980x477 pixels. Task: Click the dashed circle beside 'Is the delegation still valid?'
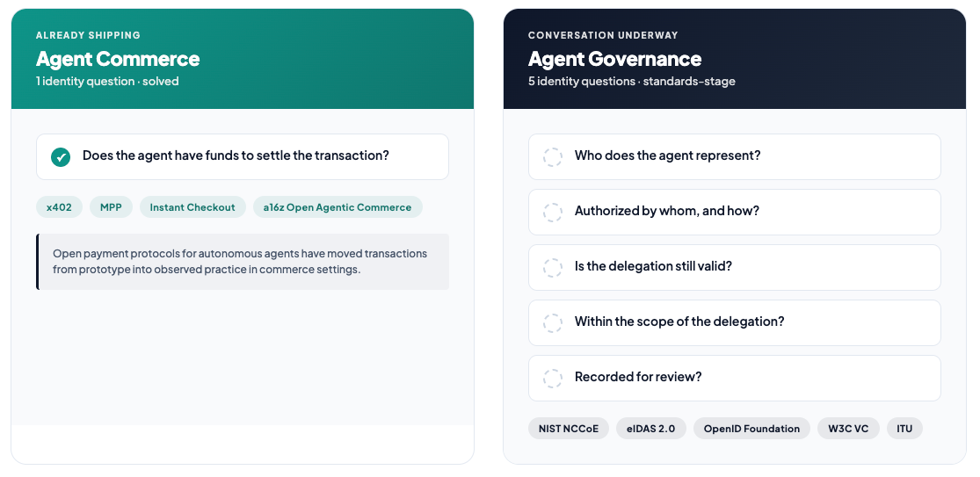553,267
